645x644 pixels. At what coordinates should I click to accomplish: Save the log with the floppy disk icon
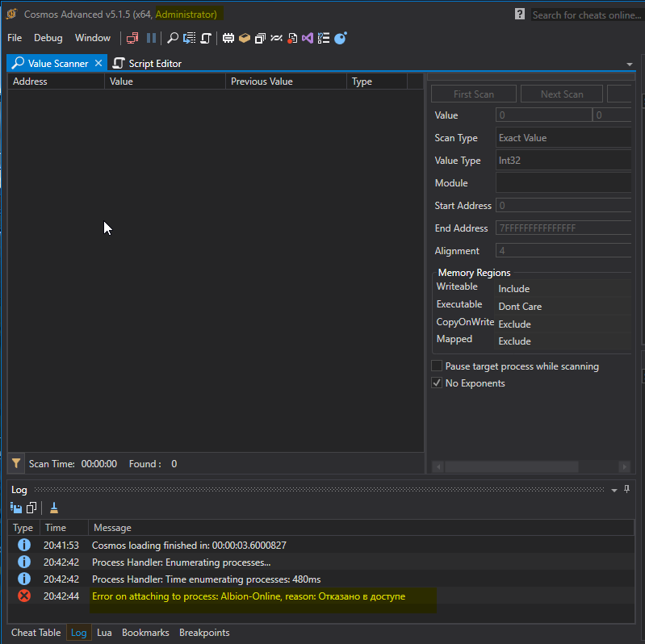[x=16, y=508]
